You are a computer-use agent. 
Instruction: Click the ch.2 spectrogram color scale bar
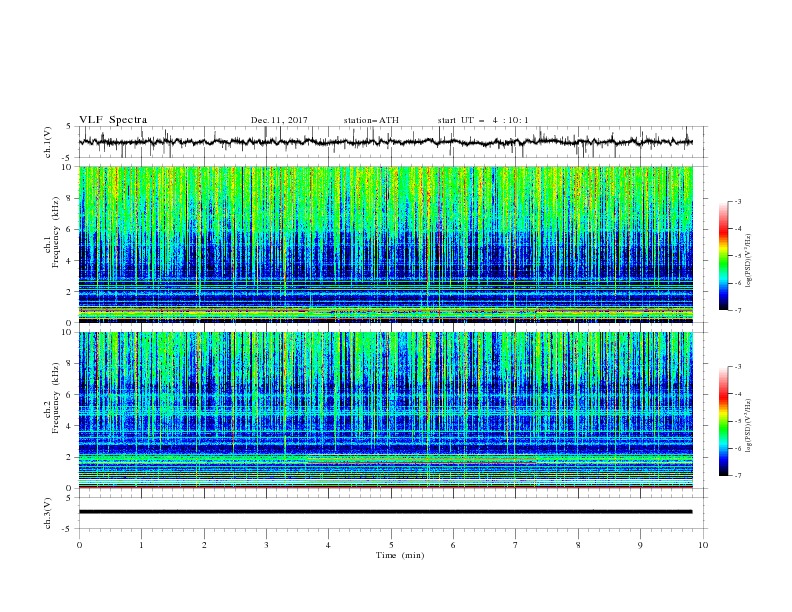[x=723, y=421]
